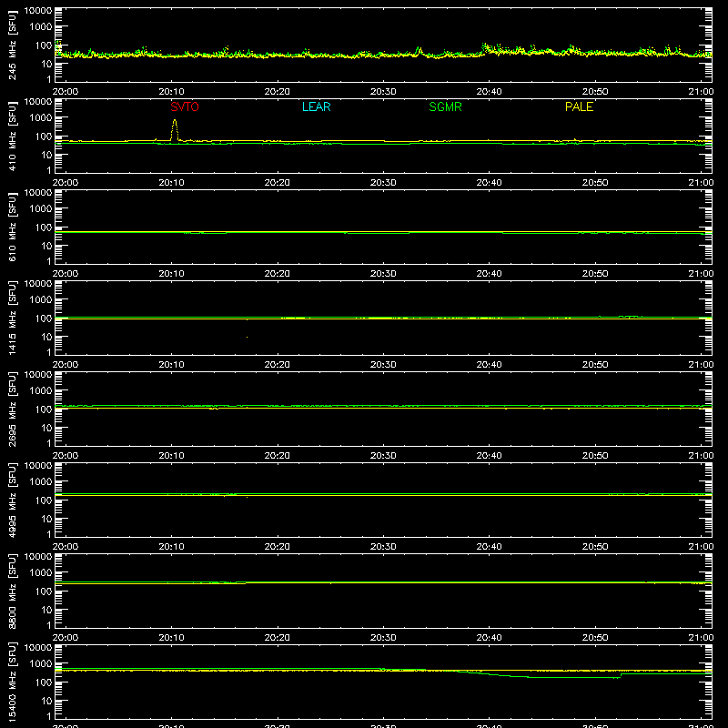Click the 21:00 time label under 8800 MHz plot
This screenshot has height=728, width=728.
[701, 638]
